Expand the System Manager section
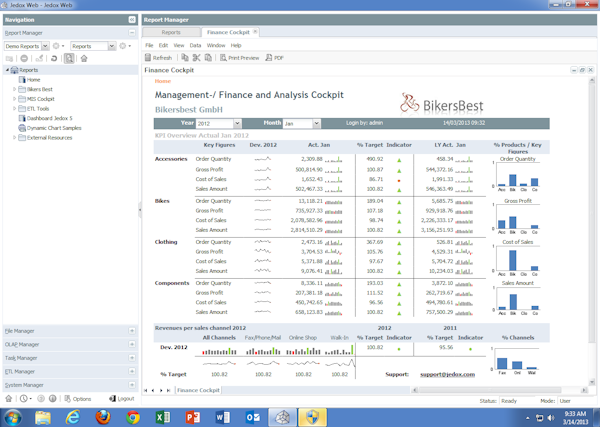The image size is (600, 427). coord(132,385)
